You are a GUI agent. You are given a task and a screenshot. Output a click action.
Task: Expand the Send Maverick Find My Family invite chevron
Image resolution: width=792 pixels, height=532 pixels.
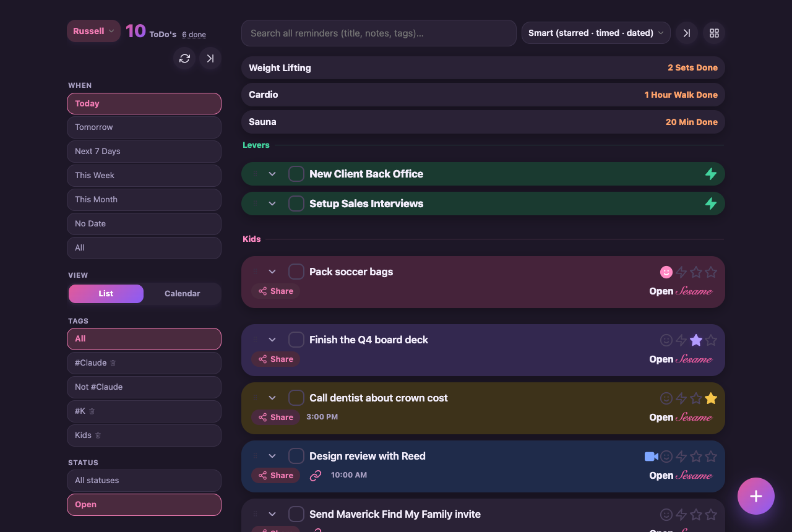tap(272, 514)
